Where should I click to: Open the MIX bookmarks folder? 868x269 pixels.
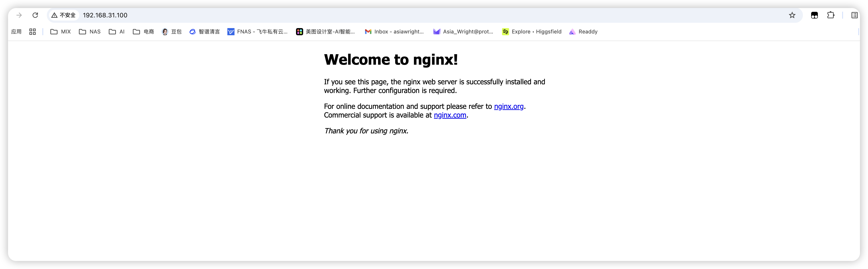pyautogui.click(x=61, y=32)
